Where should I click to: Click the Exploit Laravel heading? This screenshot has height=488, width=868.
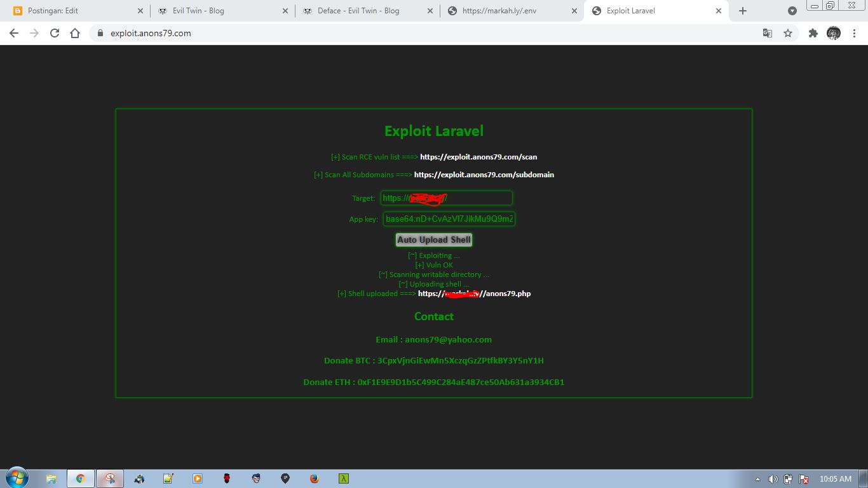tap(434, 131)
